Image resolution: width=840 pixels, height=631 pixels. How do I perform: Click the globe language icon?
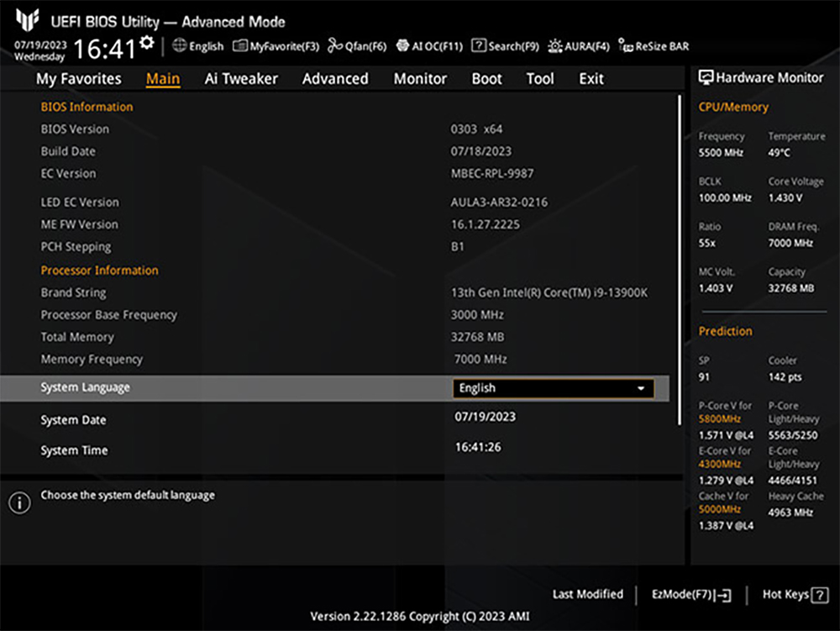click(179, 46)
